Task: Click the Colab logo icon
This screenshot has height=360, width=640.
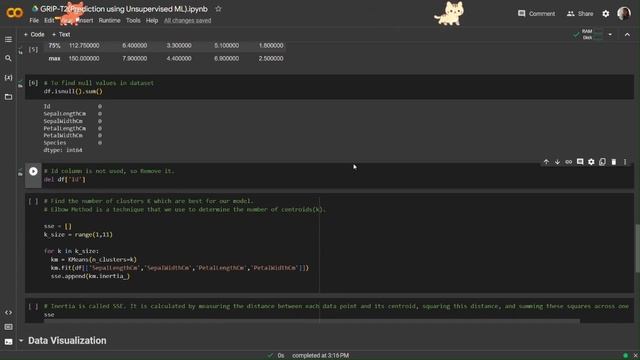Action: click(15, 13)
